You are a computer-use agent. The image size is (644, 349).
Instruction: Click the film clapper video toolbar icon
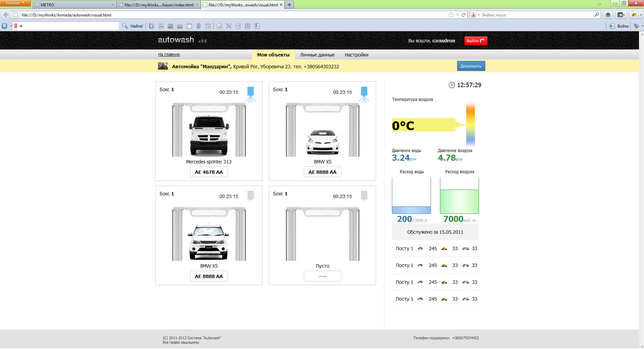coord(170,26)
